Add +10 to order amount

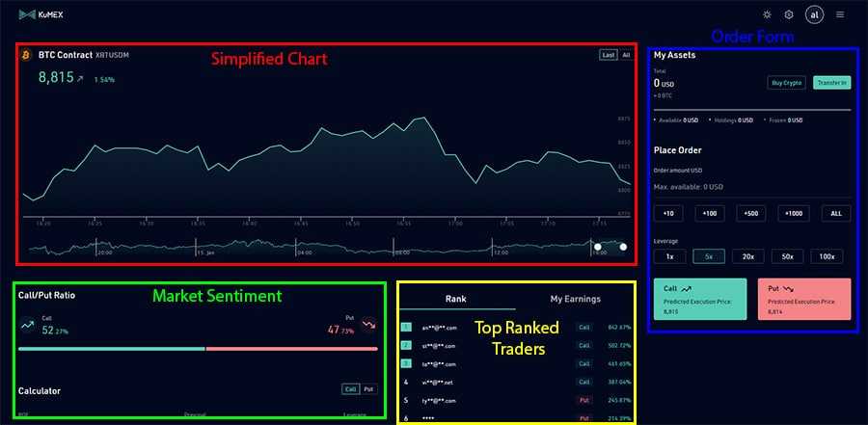point(668,214)
